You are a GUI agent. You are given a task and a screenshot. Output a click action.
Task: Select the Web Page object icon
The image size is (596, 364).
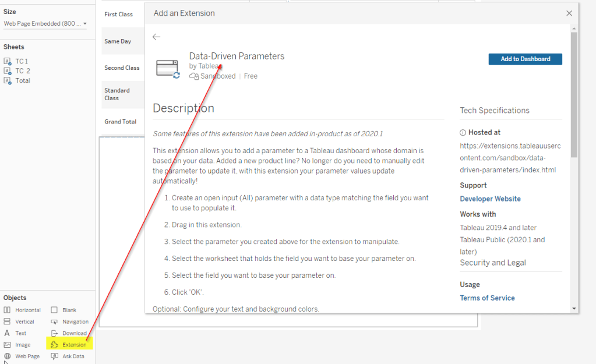[8, 356]
